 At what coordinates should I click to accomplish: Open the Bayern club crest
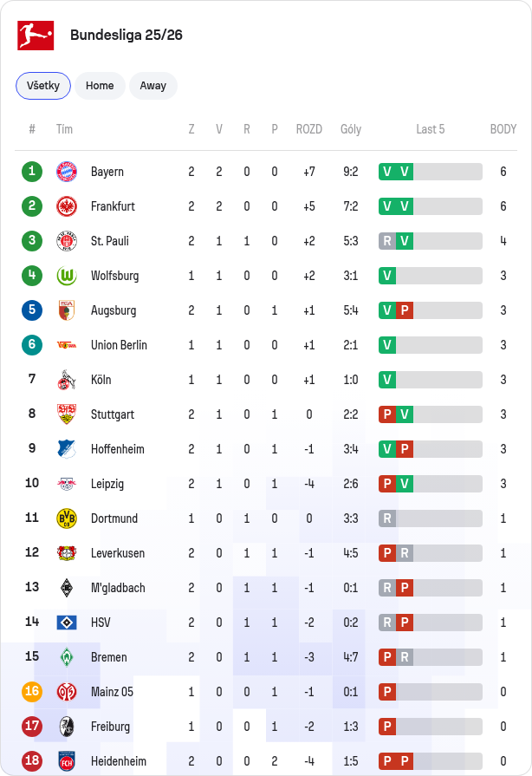tap(67, 172)
